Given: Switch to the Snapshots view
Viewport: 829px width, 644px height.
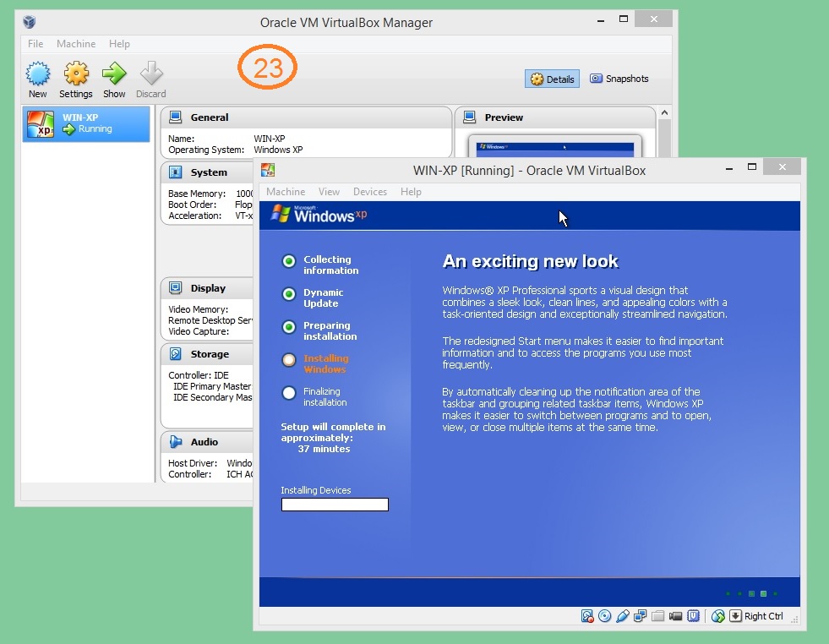Looking at the screenshot, I should [619, 79].
